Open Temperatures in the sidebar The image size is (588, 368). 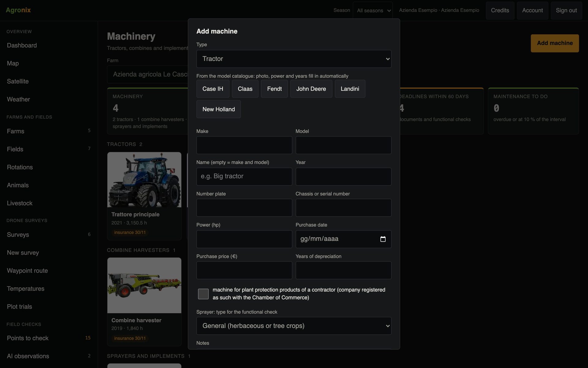[x=26, y=289]
